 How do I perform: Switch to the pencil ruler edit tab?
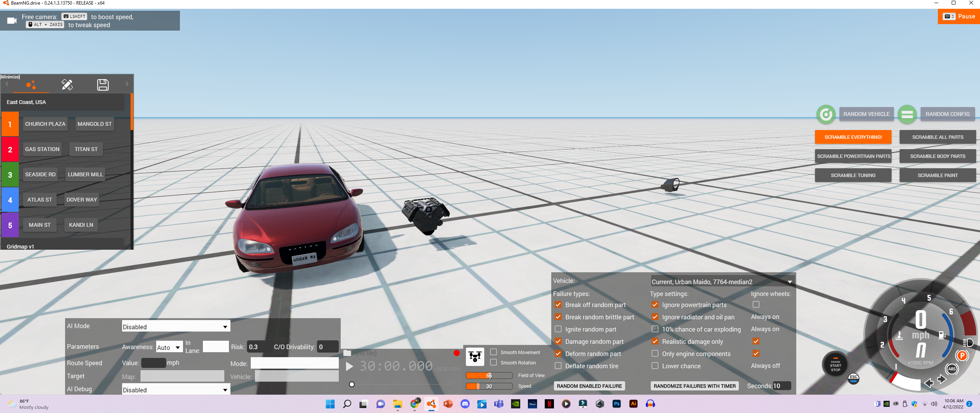[67, 85]
